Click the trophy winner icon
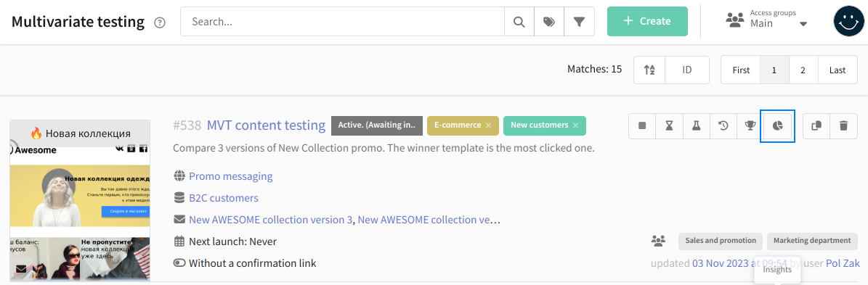This screenshot has width=868, height=285. (750, 125)
